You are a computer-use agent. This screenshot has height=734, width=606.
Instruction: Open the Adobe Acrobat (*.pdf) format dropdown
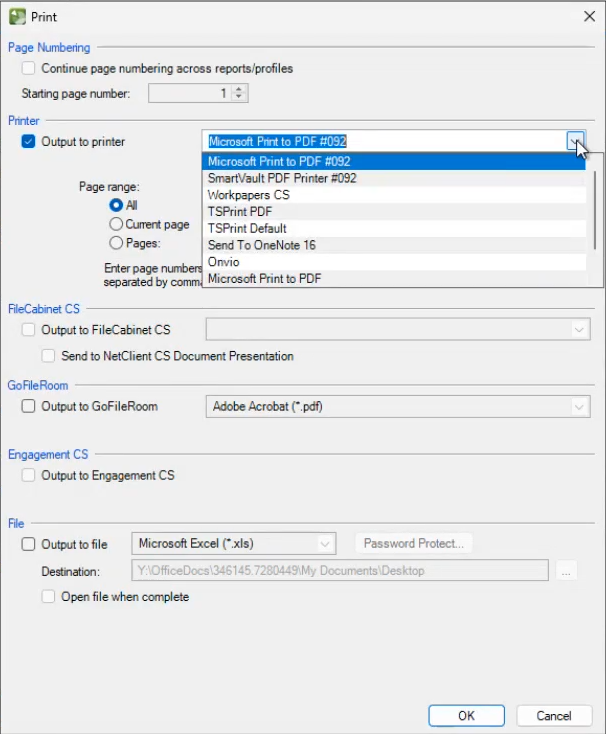pos(579,406)
